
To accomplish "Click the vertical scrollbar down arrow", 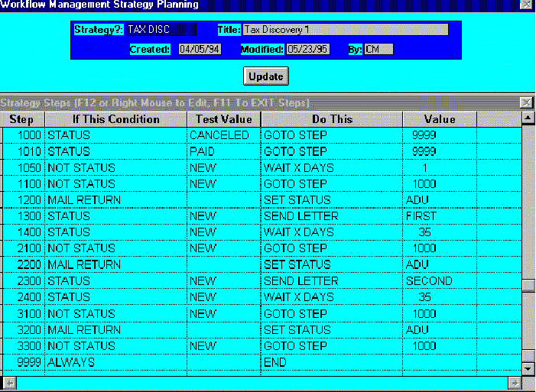I will coord(527,368).
